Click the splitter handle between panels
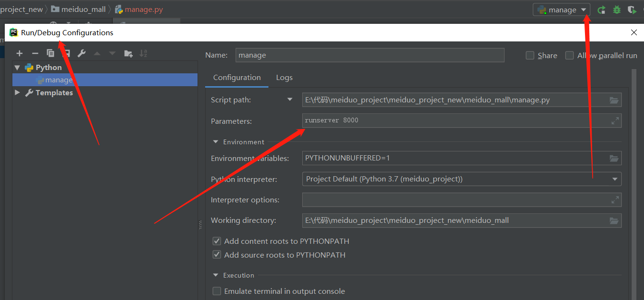 tap(200, 225)
